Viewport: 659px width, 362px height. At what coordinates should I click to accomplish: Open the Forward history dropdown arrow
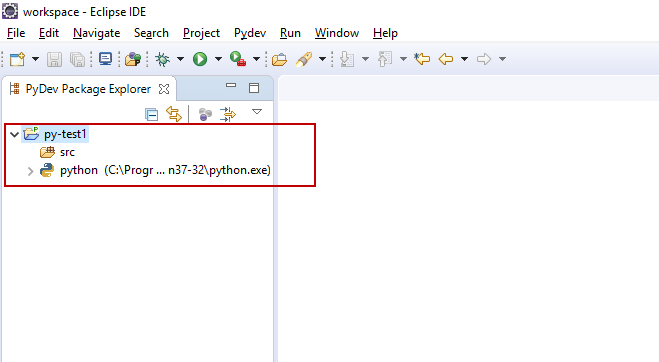click(502, 59)
